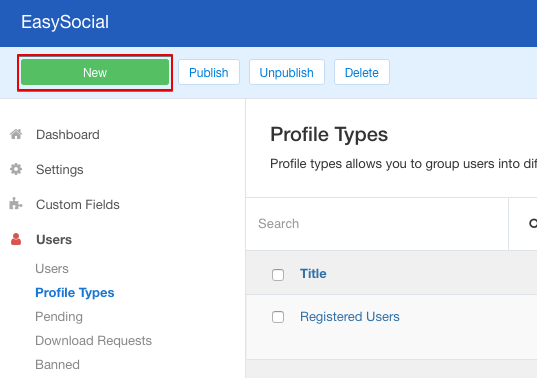Select Profile Types submenu item
The height and width of the screenshot is (378, 537).
pyautogui.click(x=75, y=293)
